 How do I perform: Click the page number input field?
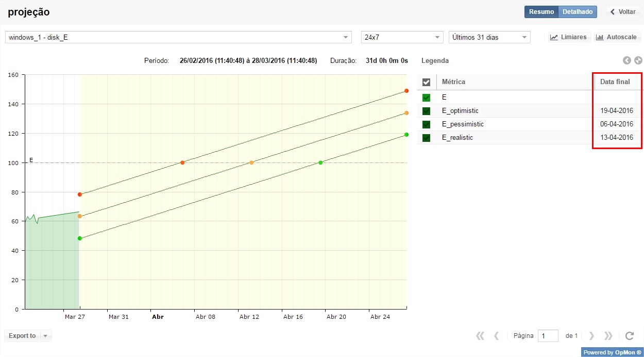coord(548,336)
